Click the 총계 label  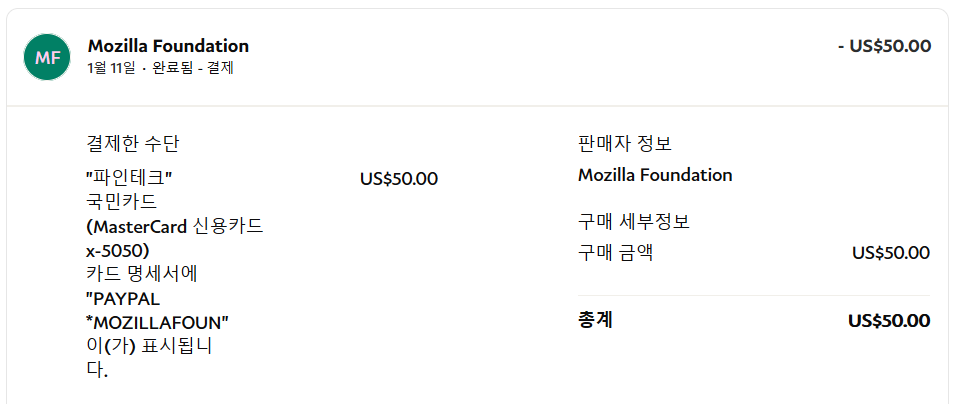(x=595, y=321)
